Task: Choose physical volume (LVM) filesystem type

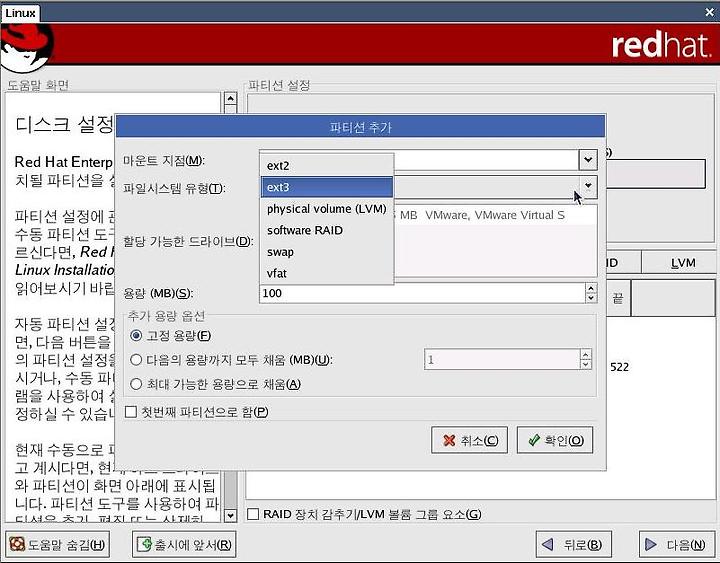Action: 326,209
